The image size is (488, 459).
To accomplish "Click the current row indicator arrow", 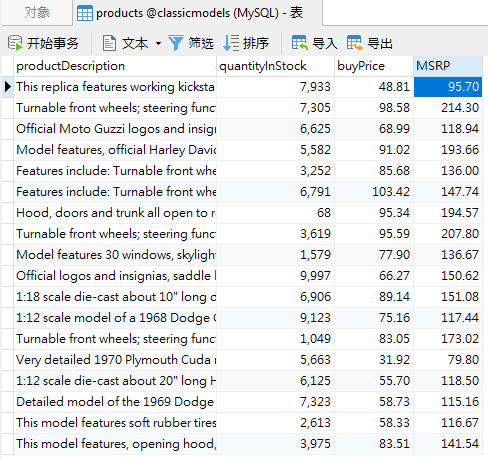I will [x=8, y=87].
